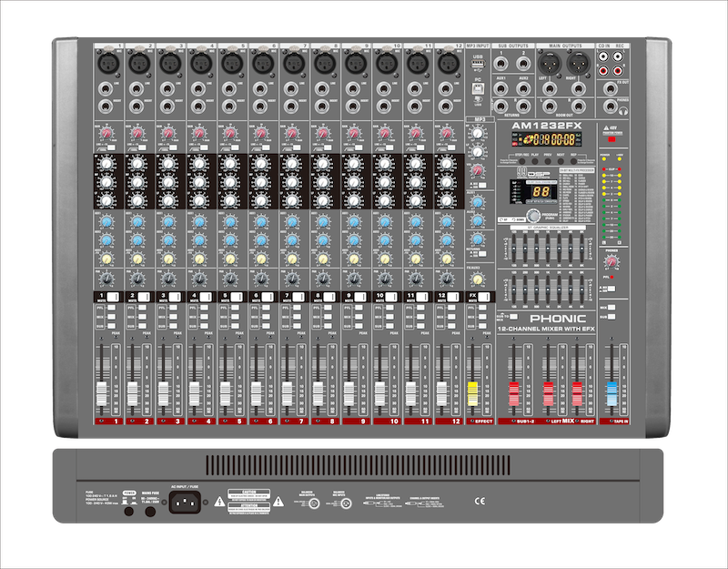The width and height of the screenshot is (728, 569).
Task: Toggle the SUB button above TAPE IN fader
Action: point(612,317)
